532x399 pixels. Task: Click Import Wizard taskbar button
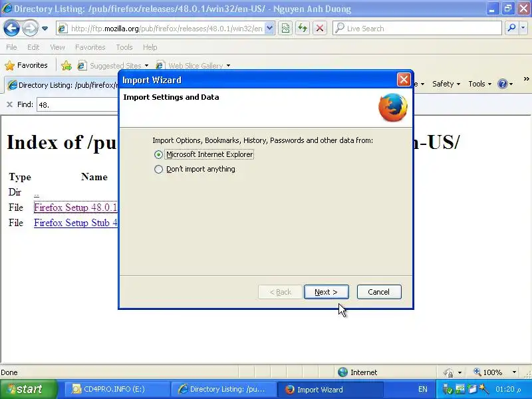(330, 389)
